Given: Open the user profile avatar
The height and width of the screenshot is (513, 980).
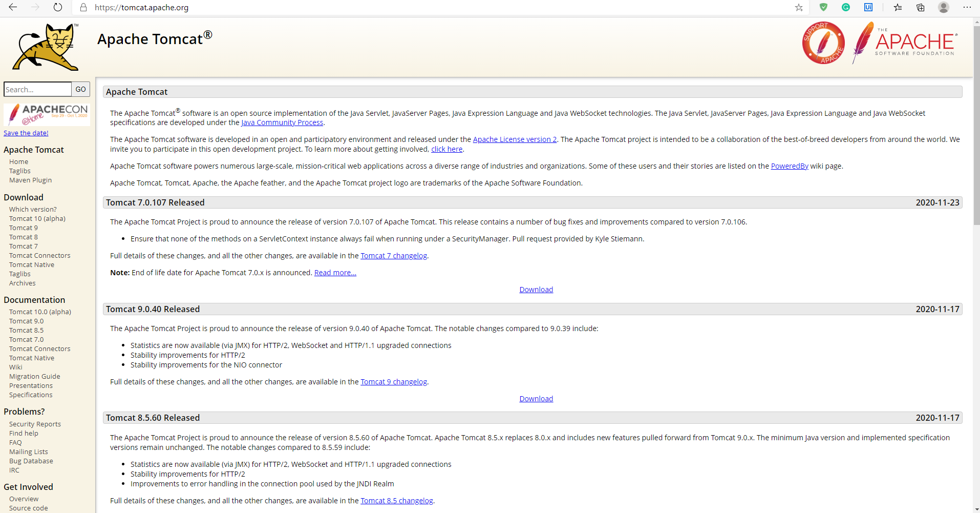Looking at the screenshot, I should pyautogui.click(x=944, y=7).
